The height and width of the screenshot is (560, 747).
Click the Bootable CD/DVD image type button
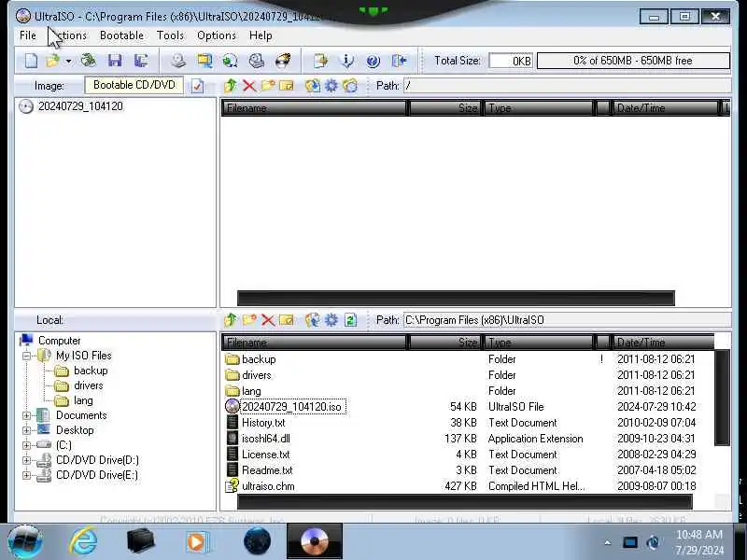(134, 85)
